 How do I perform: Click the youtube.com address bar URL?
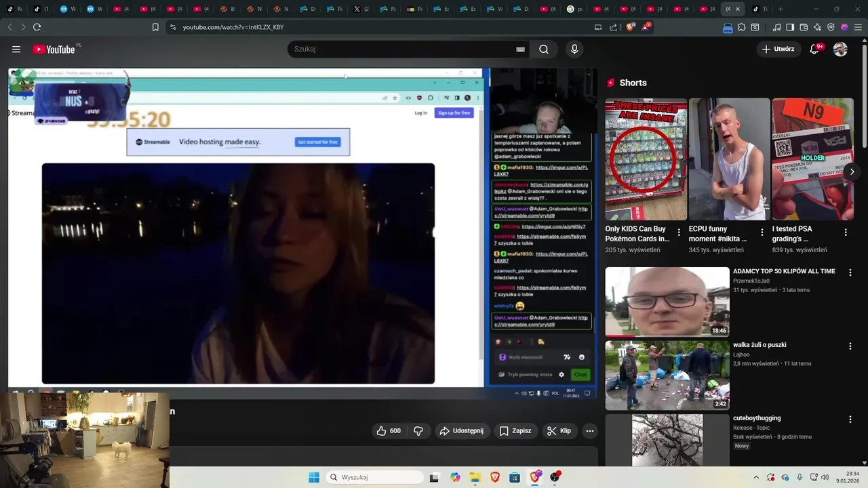pos(233,27)
